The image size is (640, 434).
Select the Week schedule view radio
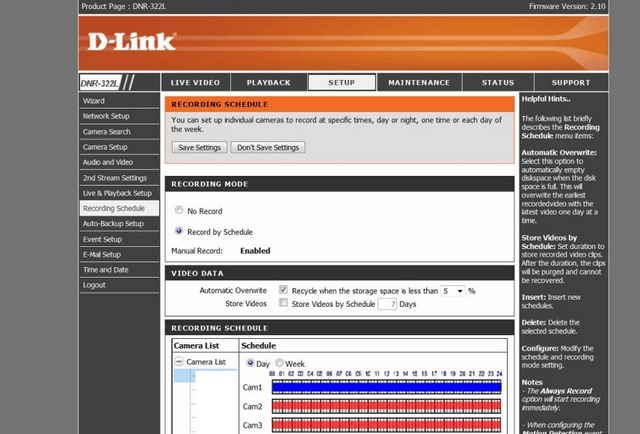(x=279, y=363)
